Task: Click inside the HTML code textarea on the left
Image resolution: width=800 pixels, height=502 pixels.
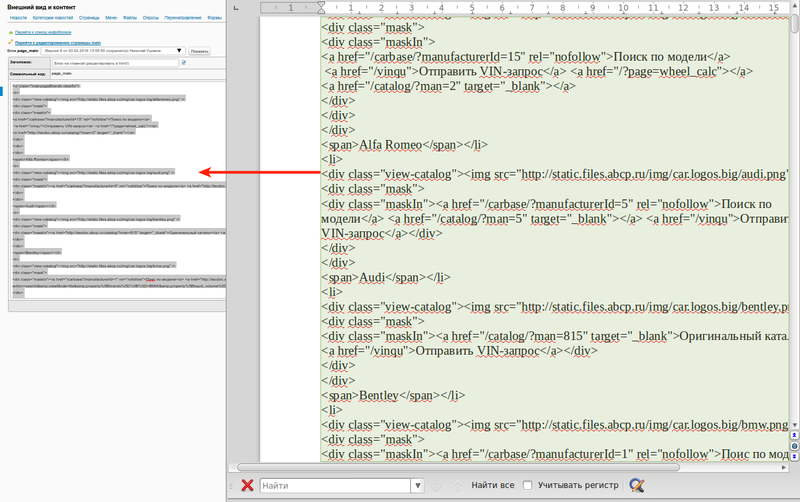Action: tap(118, 190)
